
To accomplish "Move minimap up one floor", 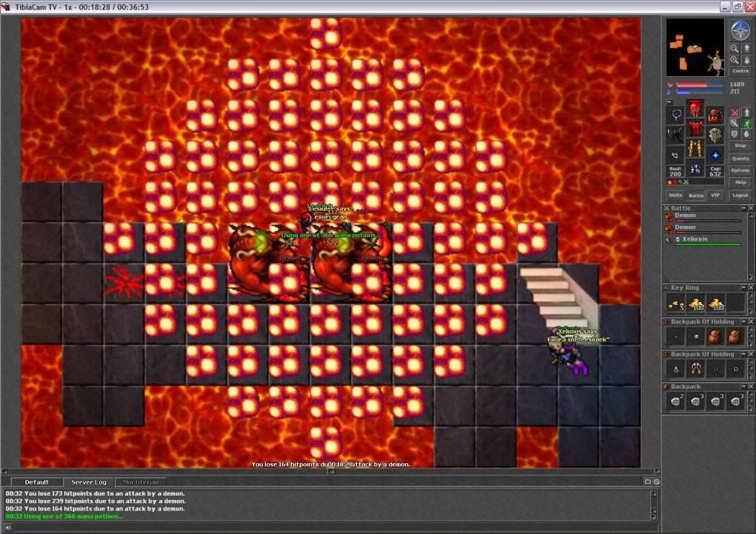I will [x=747, y=49].
